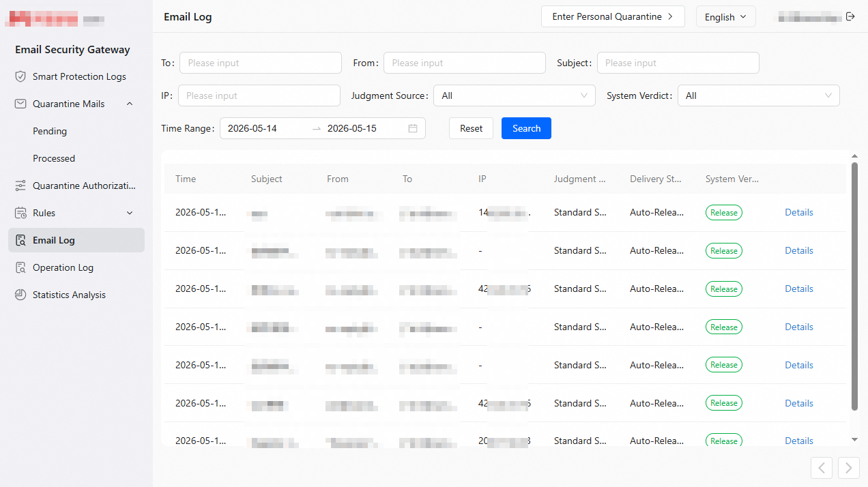The image size is (868, 487).
Task: Click the Quarantine Mails envelope icon
Action: (20, 104)
